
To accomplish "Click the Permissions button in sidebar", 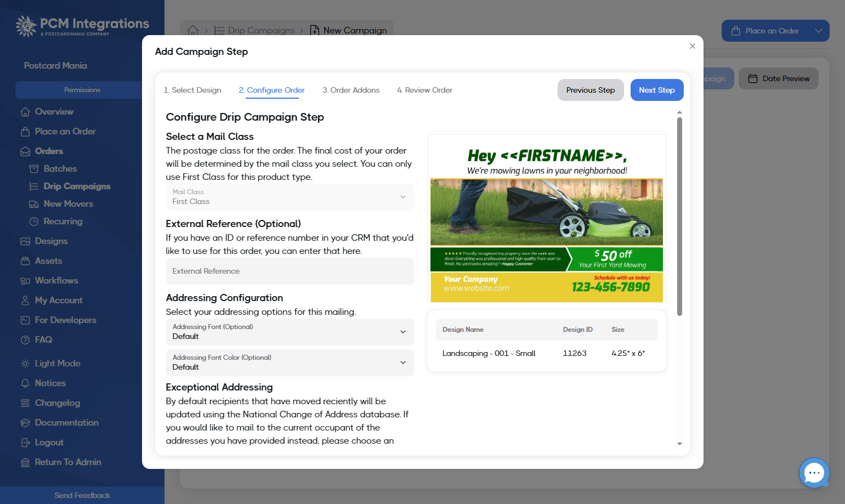I will click(82, 90).
